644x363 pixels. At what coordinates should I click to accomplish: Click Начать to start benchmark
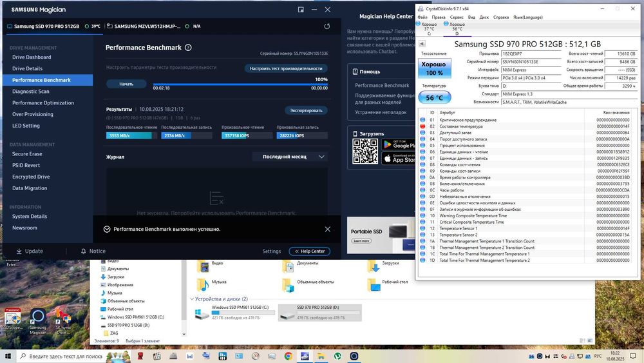tap(126, 84)
